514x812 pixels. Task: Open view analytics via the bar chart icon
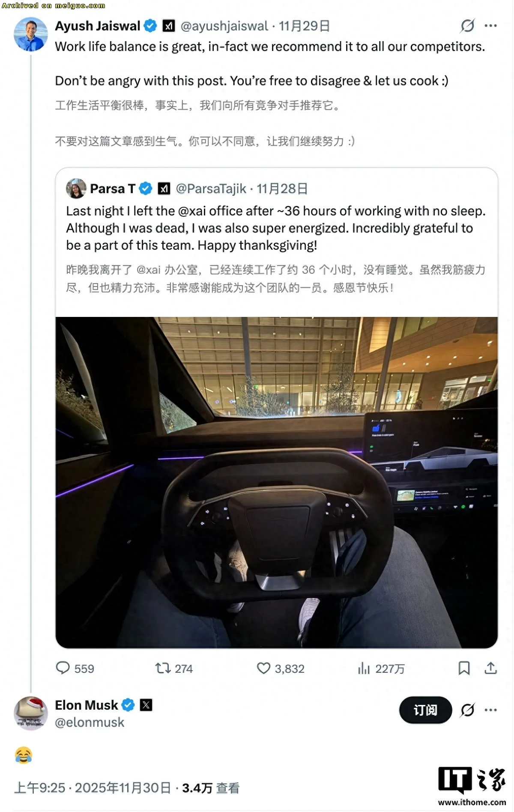tap(363, 669)
